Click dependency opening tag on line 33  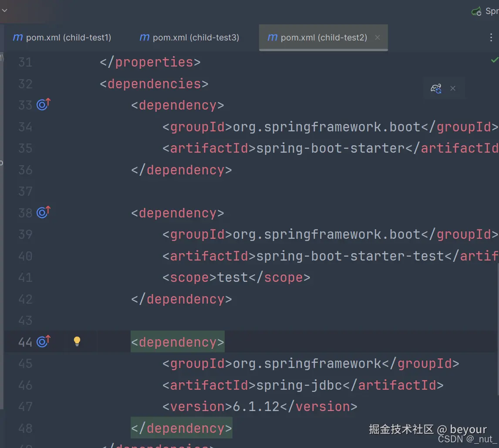pos(178,105)
